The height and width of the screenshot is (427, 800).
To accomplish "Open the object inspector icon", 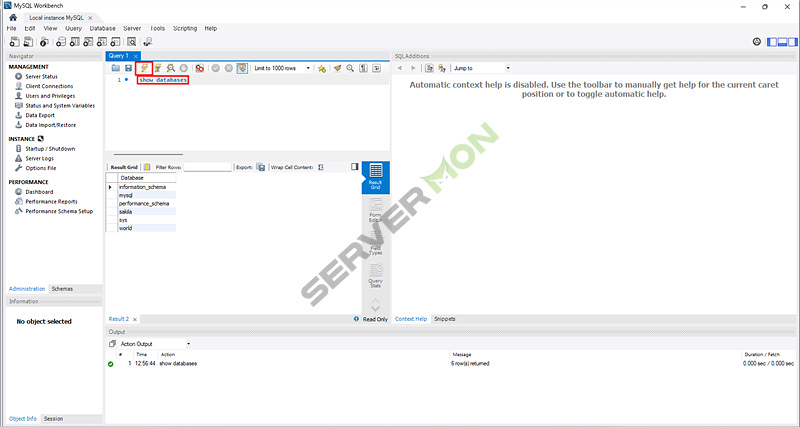I will [45, 42].
